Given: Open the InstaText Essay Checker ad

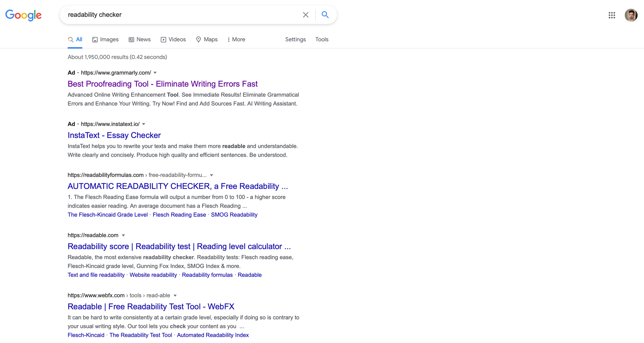Looking at the screenshot, I should (114, 135).
